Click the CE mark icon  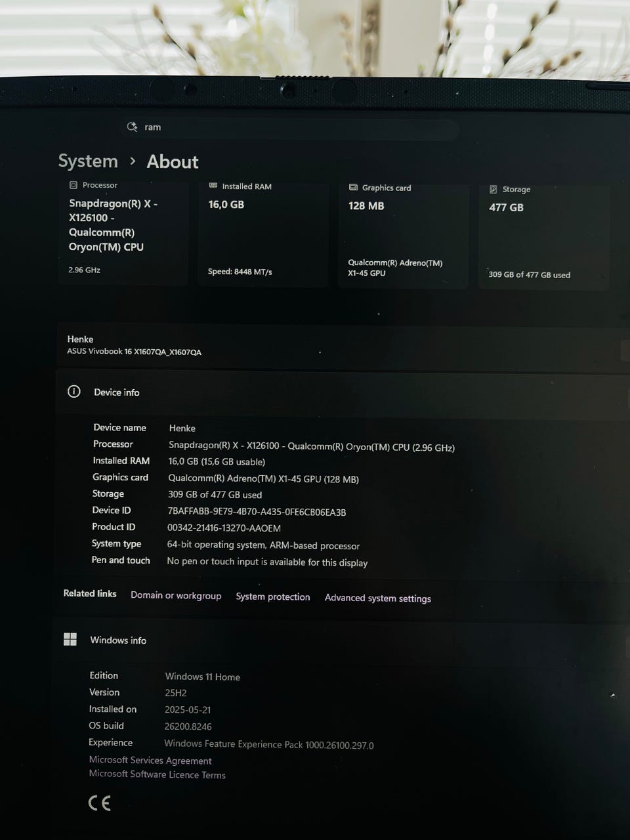(x=100, y=803)
